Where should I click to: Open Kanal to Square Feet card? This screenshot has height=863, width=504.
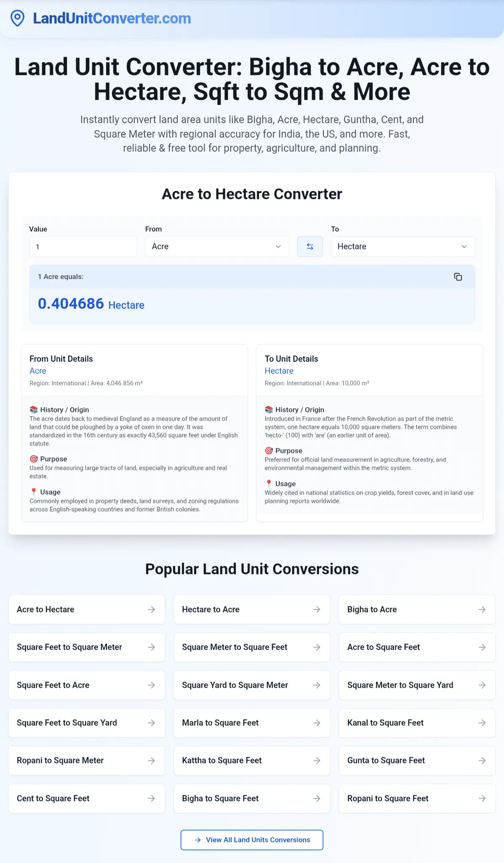[x=417, y=723]
